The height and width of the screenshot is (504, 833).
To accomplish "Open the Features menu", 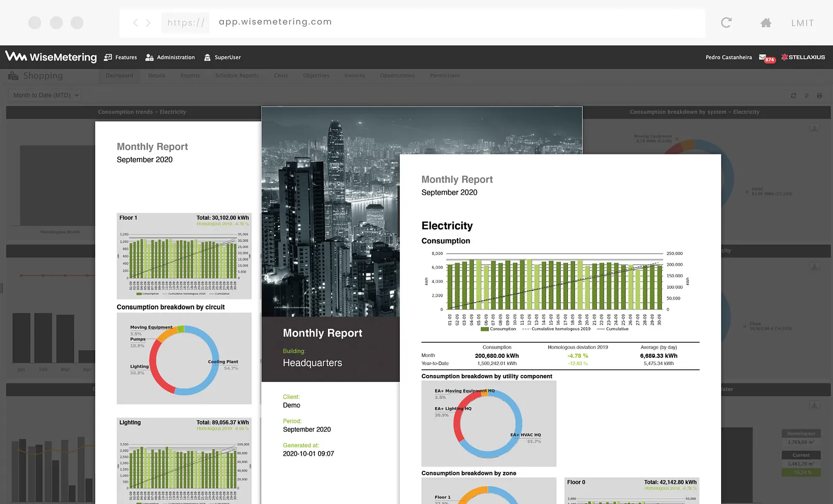I will pos(120,57).
